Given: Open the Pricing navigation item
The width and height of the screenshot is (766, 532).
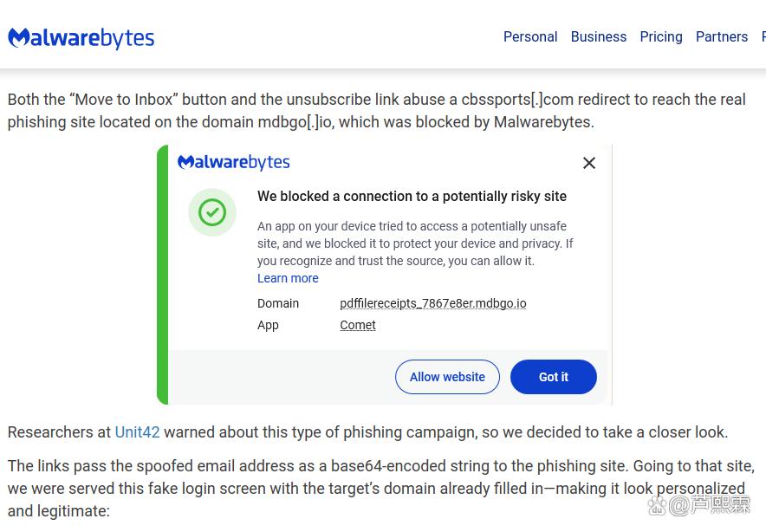Looking at the screenshot, I should 661,36.
